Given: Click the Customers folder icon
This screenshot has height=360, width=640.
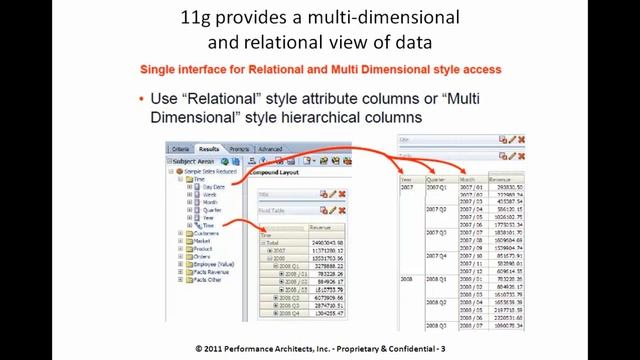Looking at the screenshot, I should coord(189,233).
